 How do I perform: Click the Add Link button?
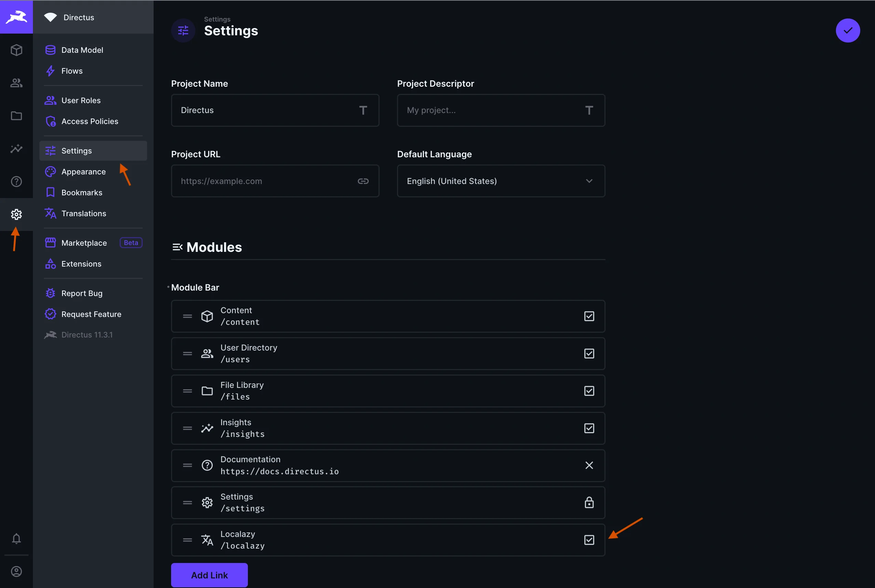(x=209, y=575)
